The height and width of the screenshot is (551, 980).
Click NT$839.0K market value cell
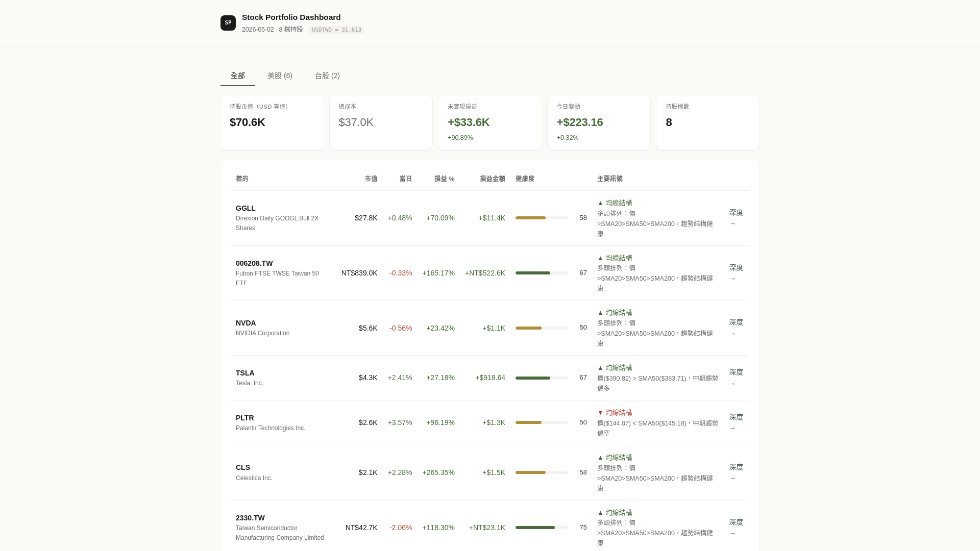point(359,273)
